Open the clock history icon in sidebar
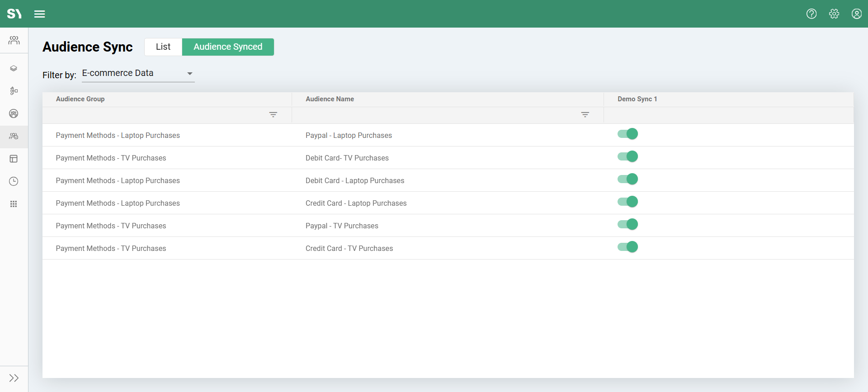Image resolution: width=868 pixels, height=392 pixels. click(x=14, y=181)
